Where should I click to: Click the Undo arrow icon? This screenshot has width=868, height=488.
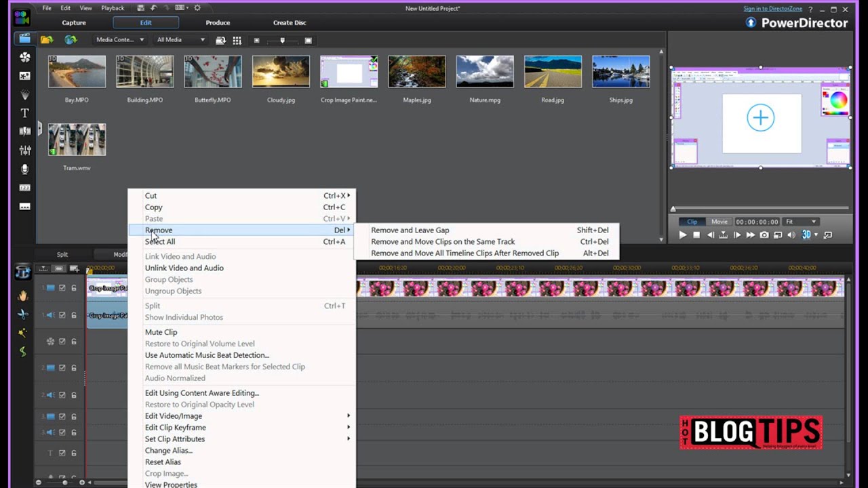click(x=153, y=8)
